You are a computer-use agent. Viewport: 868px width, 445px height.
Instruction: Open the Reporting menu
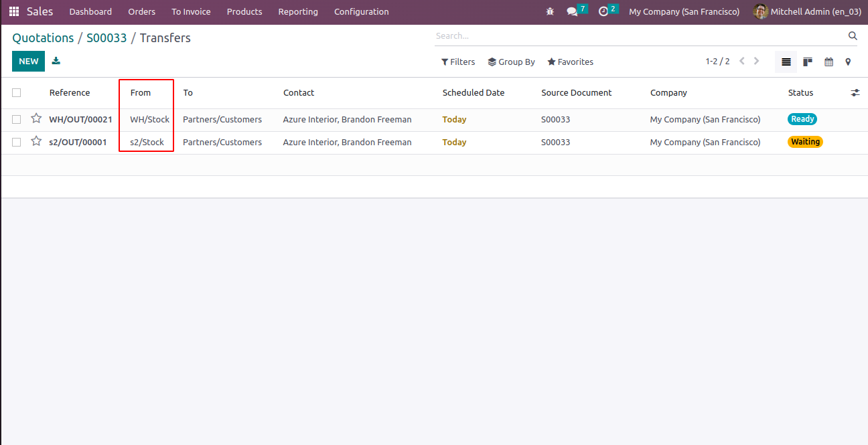coord(298,12)
